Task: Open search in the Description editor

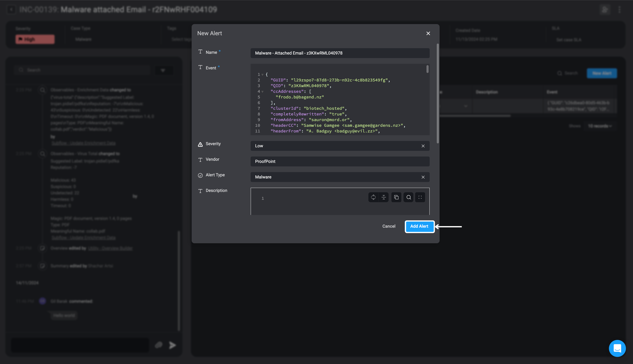Action: click(x=408, y=197)
